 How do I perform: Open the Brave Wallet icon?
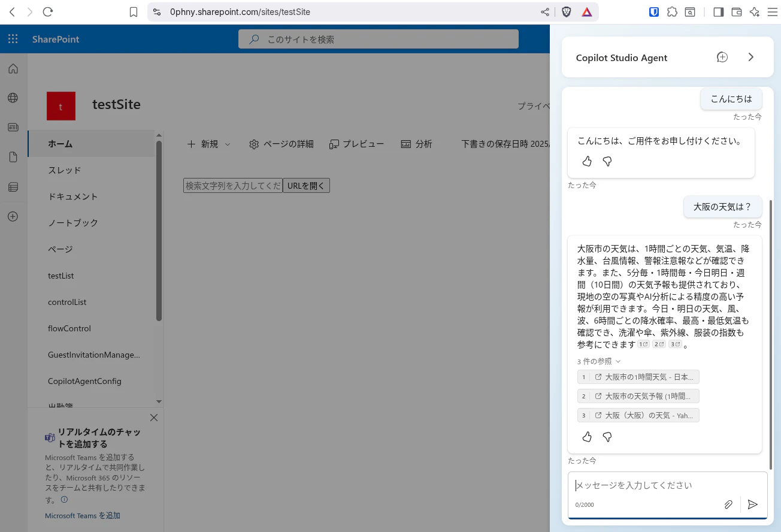click(737, 12)
